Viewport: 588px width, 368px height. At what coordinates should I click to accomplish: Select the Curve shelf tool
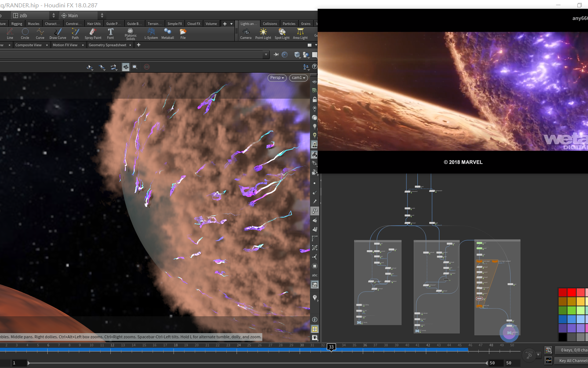pos(40,34)
